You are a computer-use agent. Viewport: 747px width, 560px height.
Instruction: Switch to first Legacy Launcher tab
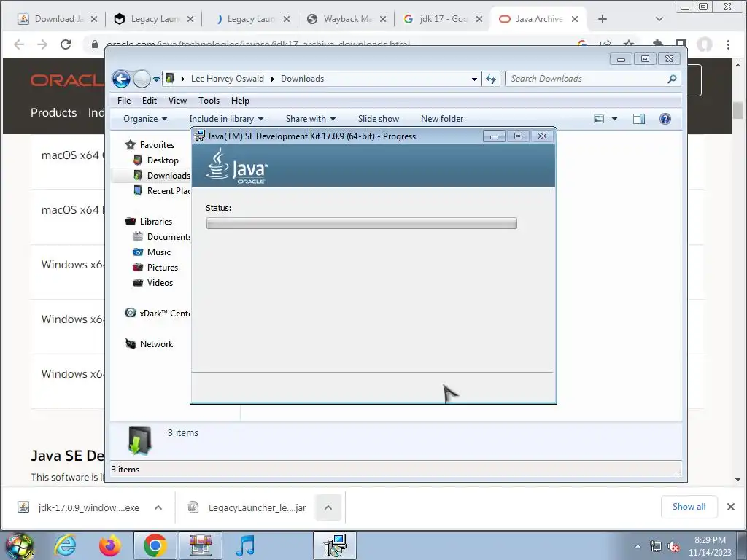click(x=153, y=19)
